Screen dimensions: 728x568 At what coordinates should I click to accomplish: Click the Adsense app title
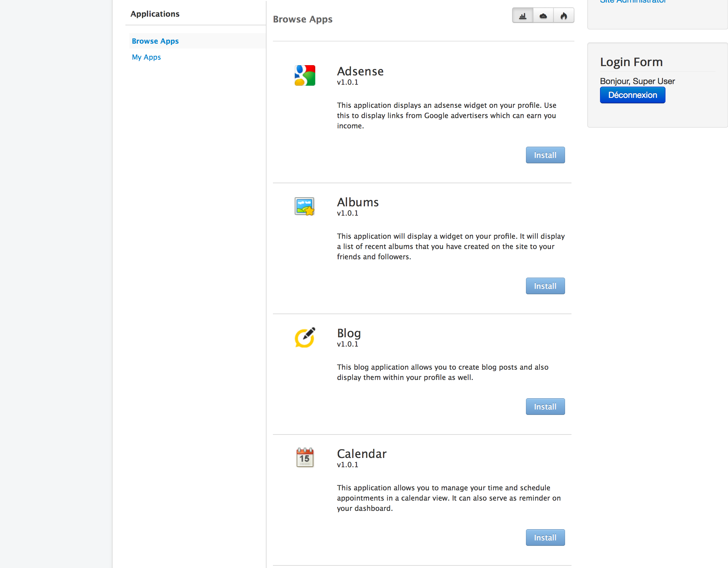[360, 71]
